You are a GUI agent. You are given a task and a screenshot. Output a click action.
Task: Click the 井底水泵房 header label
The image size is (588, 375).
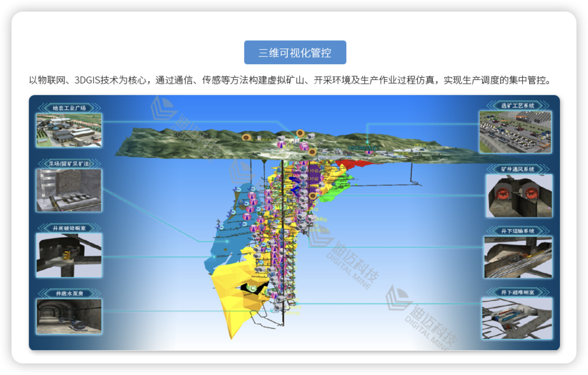pyautogui.click(x=69, y=293)
